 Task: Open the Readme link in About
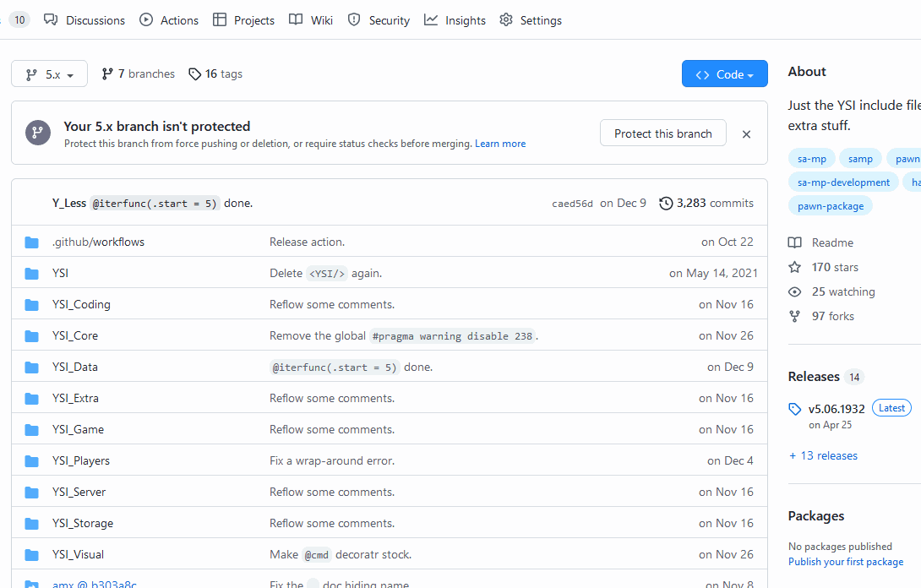click(832, 242)
